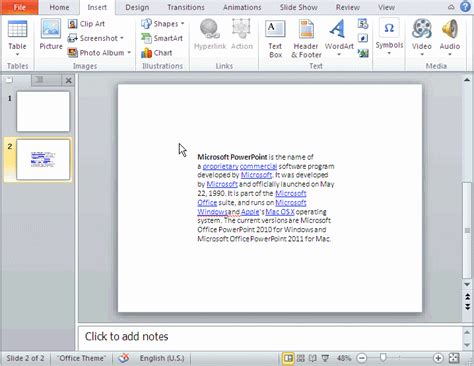Zoom out with the minus button

coord(362,358)
